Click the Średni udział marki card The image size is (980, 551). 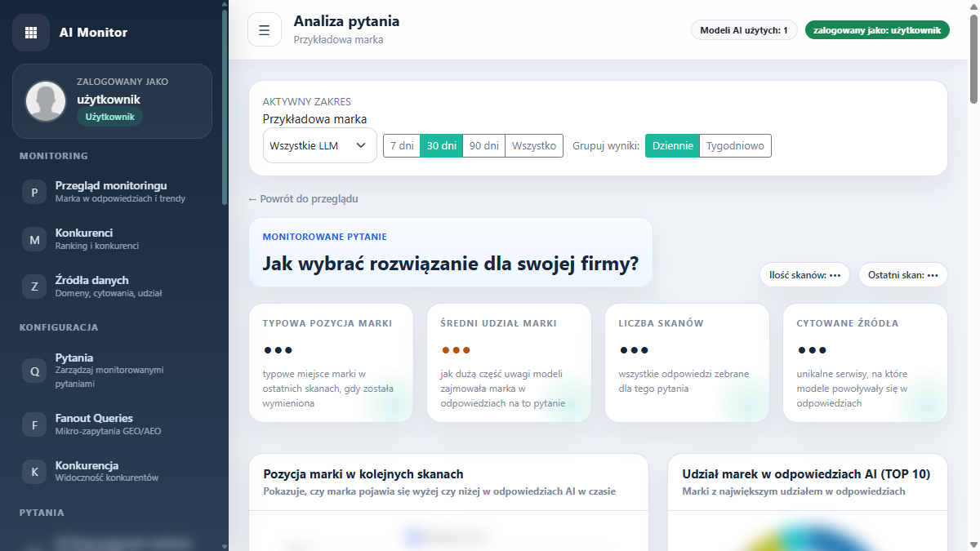(x=510, y=363)
